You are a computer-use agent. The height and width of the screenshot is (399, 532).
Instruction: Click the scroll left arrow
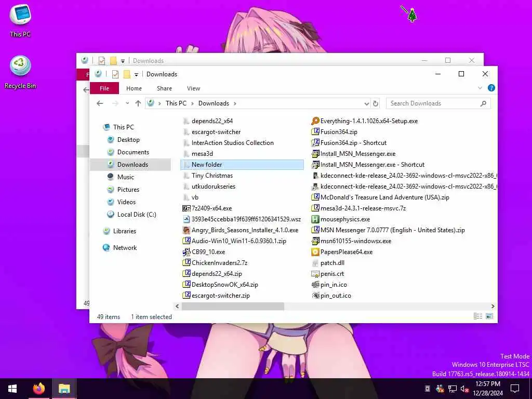177,307
